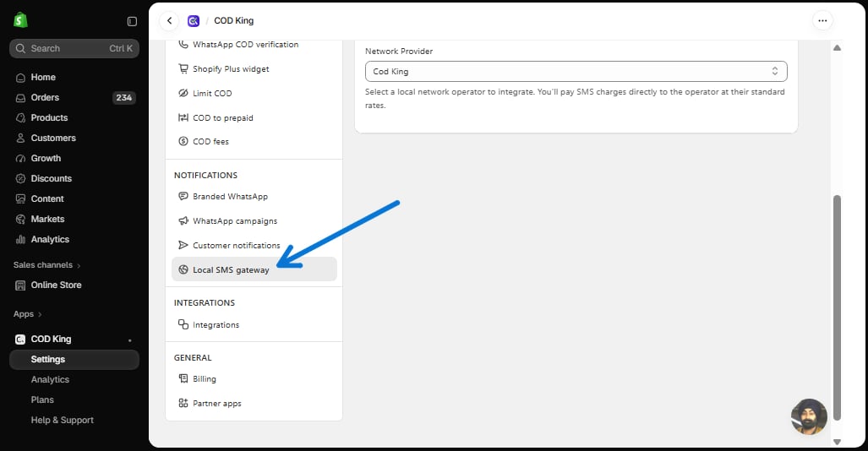Open the Customers section
The width and height of the screenshot is (868, 451).
(x=53, y=138)
